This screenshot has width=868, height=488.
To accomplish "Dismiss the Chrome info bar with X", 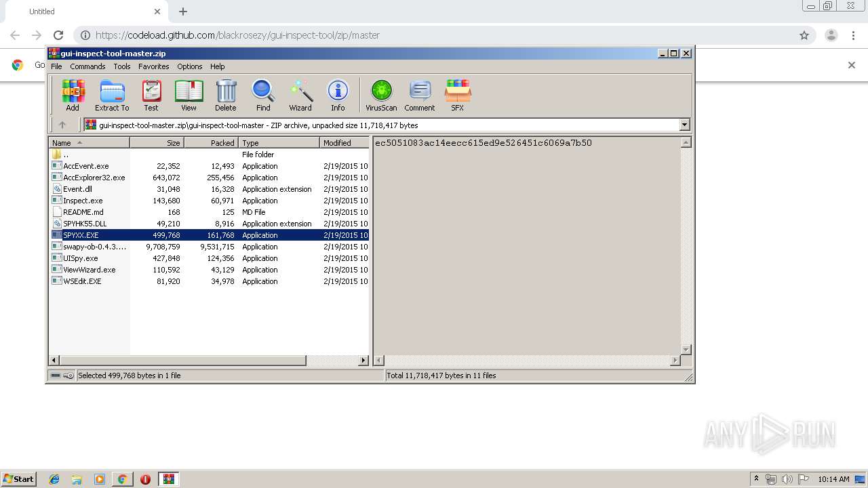I will pos(852,65).
